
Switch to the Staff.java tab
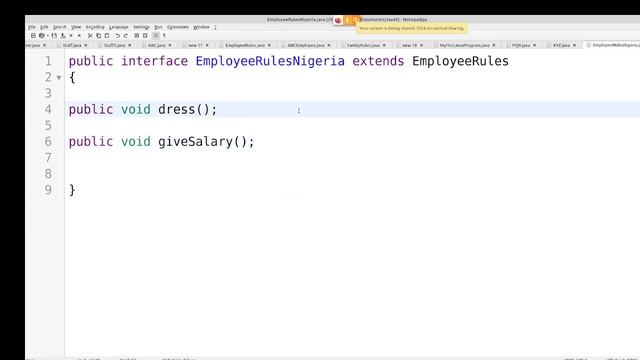tap(72, 45)
